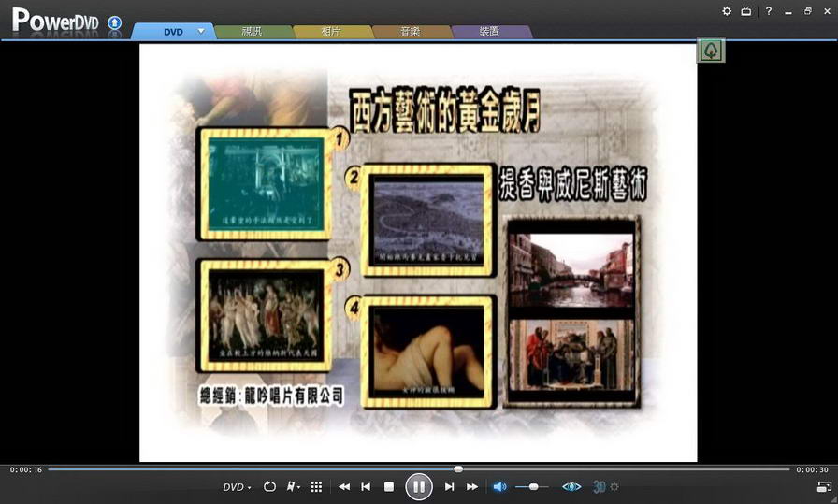Pause the DVD playback
Viewport: 838px width, 504px height.
(x=418, y=486)
